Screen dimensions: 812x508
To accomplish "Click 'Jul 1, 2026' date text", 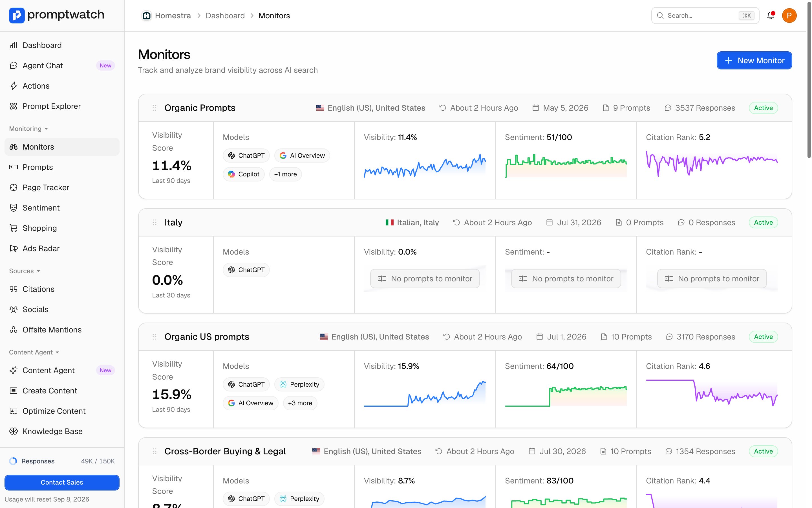I will 567,337.
